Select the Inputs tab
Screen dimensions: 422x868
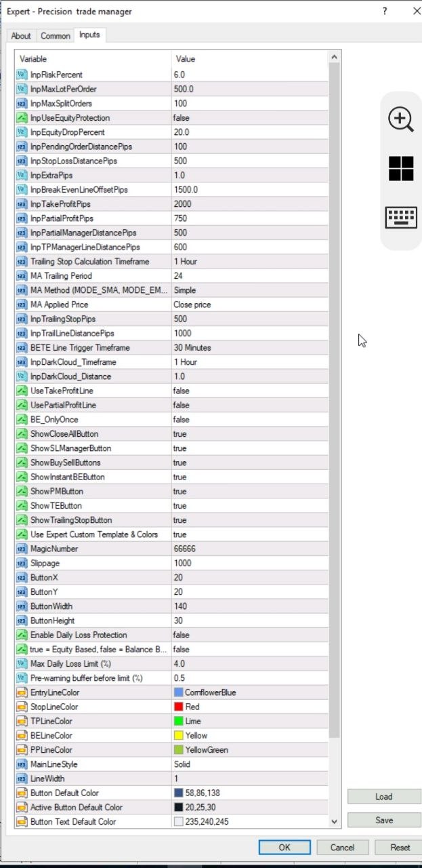tap(89, 35)
